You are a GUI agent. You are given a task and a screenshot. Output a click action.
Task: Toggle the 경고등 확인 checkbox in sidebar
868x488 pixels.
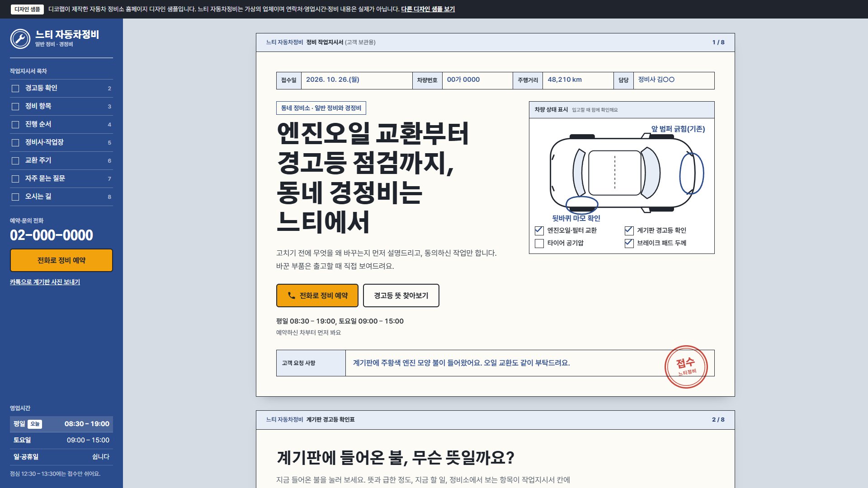(15, 89)
